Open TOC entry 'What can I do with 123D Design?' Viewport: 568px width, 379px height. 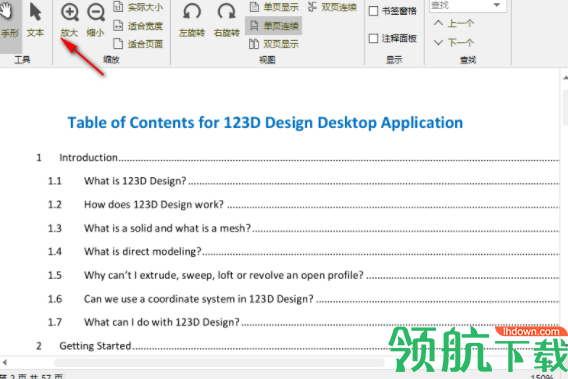(304, 322)
